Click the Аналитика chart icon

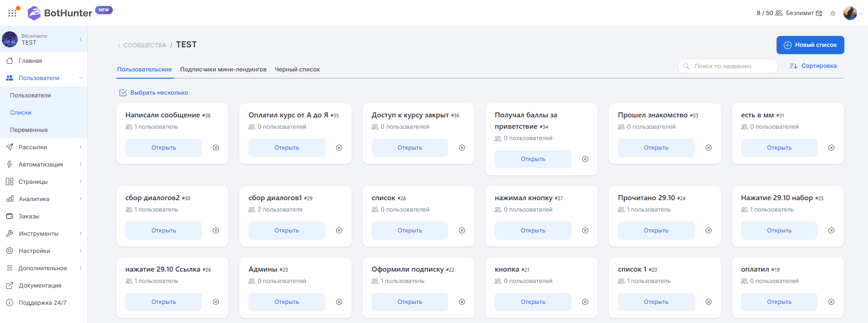pyautogui.click(x=10, y=199)
